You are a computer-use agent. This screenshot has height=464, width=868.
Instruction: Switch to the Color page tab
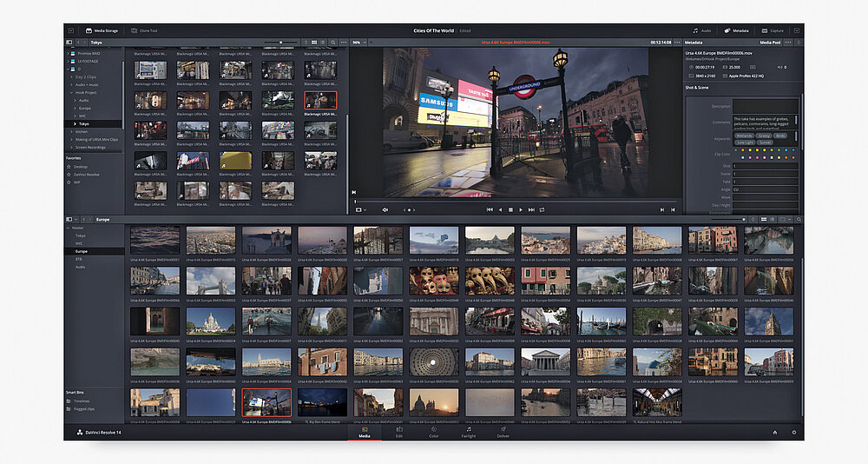(x=433, y=431)
